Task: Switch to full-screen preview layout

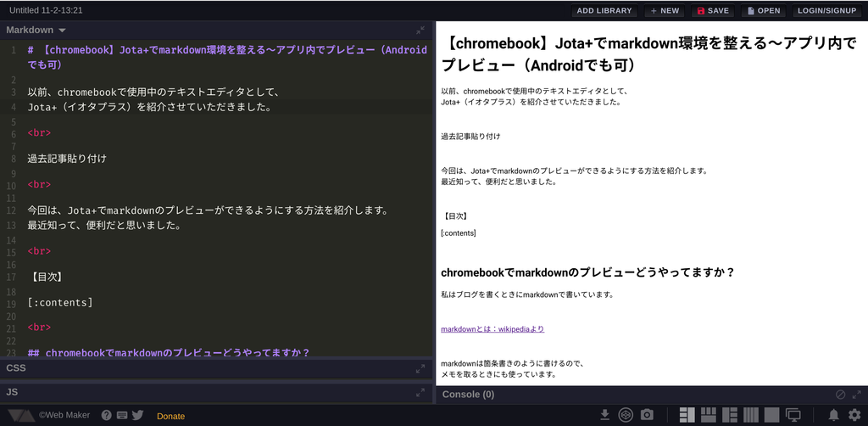Action: coord(771,414)
